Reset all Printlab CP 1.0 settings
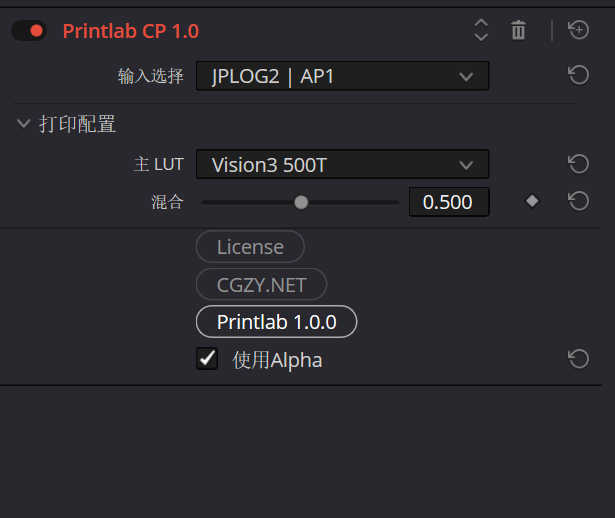 pyautogui.click(x=579, y=31)
